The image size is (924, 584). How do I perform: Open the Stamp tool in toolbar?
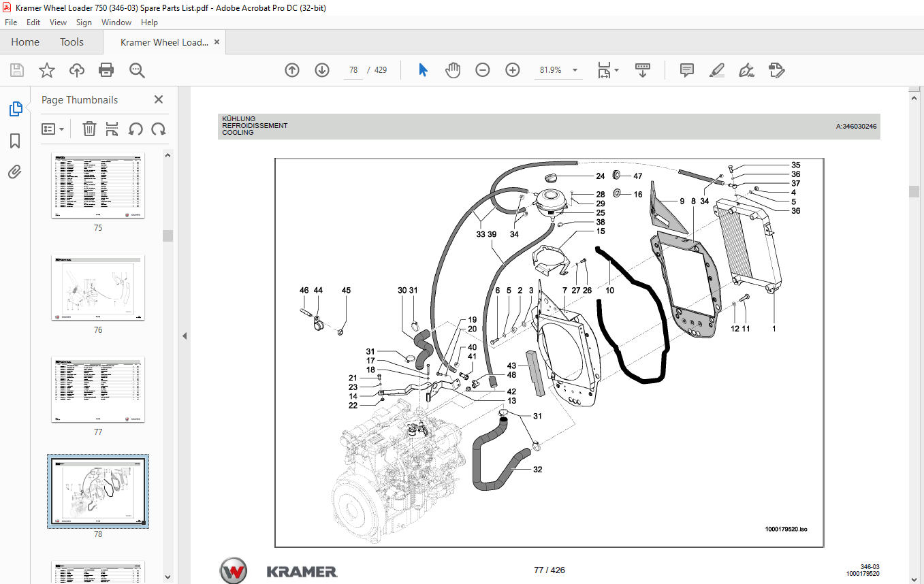click(776, 70)
